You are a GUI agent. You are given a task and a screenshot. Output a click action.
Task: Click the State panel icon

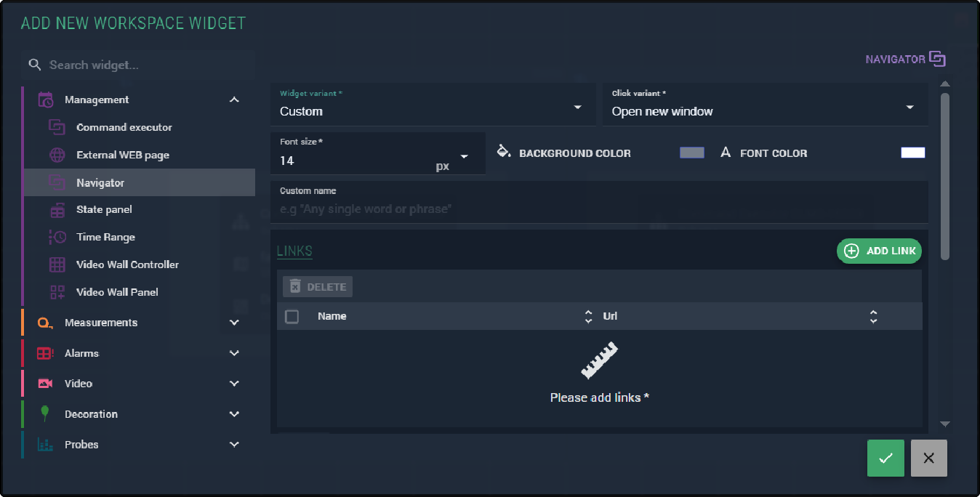click(x=57, y=210)
